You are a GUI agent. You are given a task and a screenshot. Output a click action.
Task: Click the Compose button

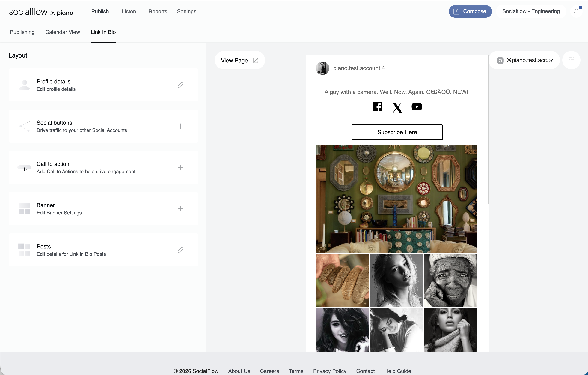pos(470,11)
